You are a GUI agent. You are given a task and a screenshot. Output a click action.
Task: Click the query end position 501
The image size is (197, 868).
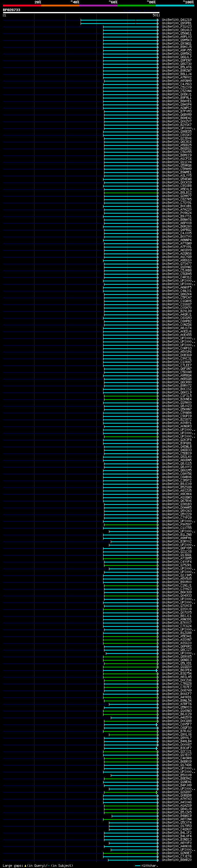coord(155,15)
